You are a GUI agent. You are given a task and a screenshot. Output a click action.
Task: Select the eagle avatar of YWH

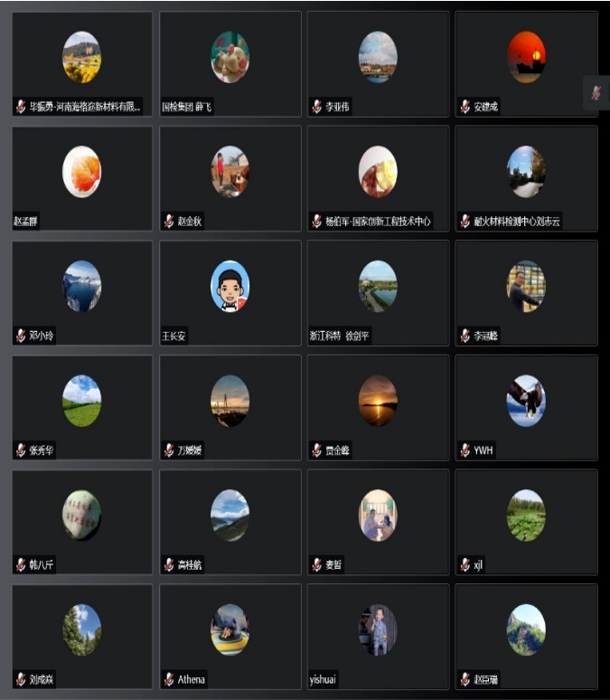point(526,401)
